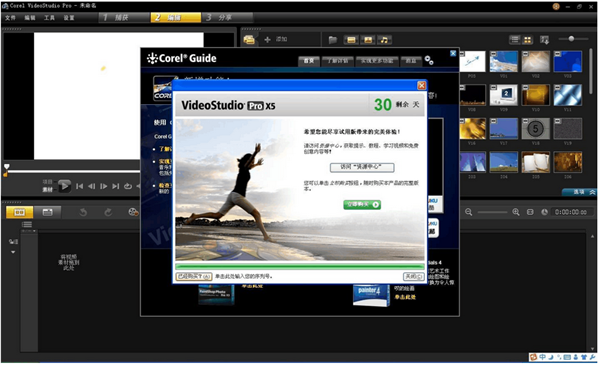Select the I05 open book thumbnail
Image resolution: width=600 pixels, height=365 pixels.
pyautogui.click(x=536, y=162)
